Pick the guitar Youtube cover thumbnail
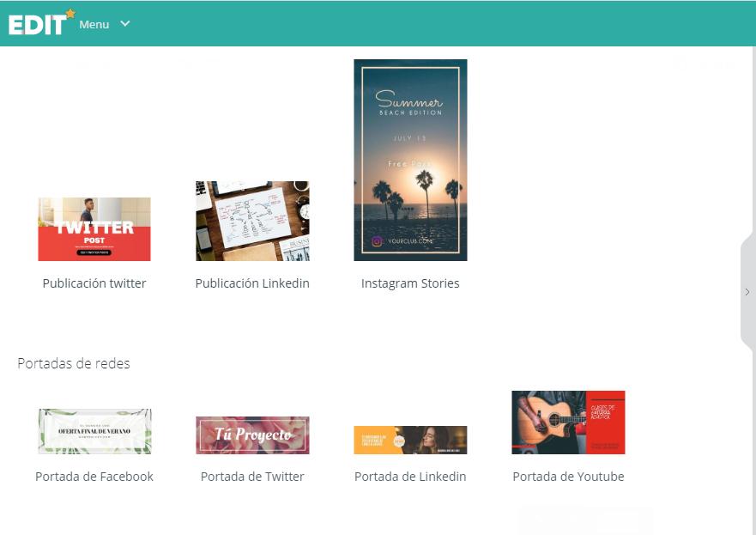Screen dimensions: 756x535 (x=568, y=423)
